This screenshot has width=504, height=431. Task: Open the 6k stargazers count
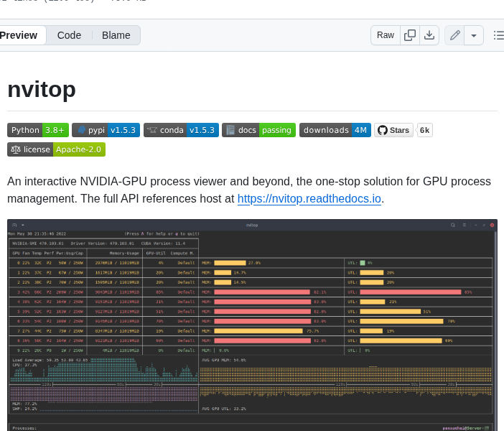pyautogui.click(x=424, y=130)
